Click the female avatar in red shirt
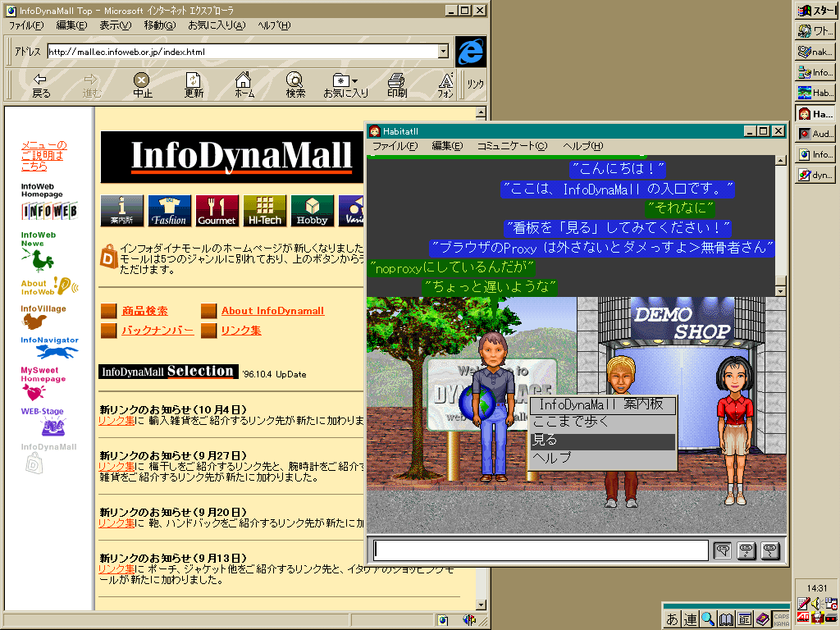 pyautogui.click(x=735, y=430)
